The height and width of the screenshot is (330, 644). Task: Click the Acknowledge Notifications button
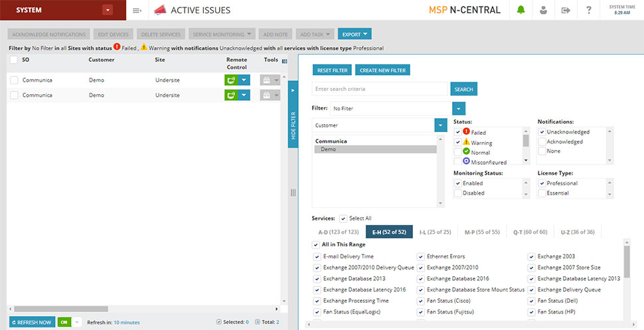[49, 34]
